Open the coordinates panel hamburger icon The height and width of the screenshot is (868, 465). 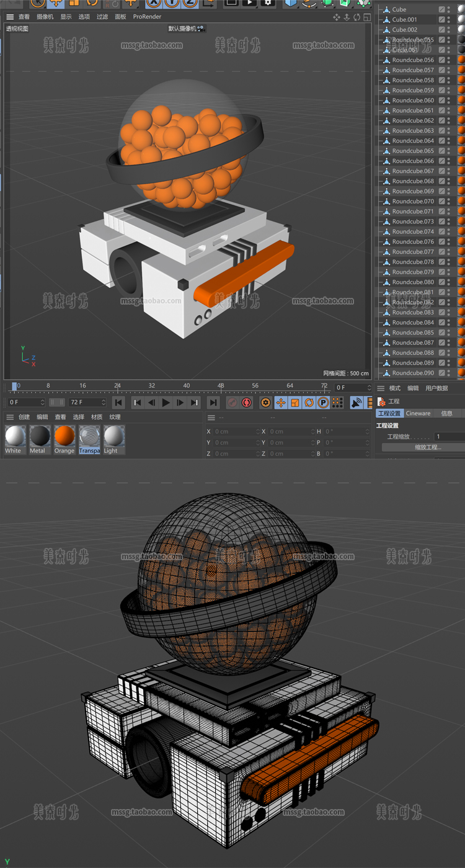coord(211,418)
